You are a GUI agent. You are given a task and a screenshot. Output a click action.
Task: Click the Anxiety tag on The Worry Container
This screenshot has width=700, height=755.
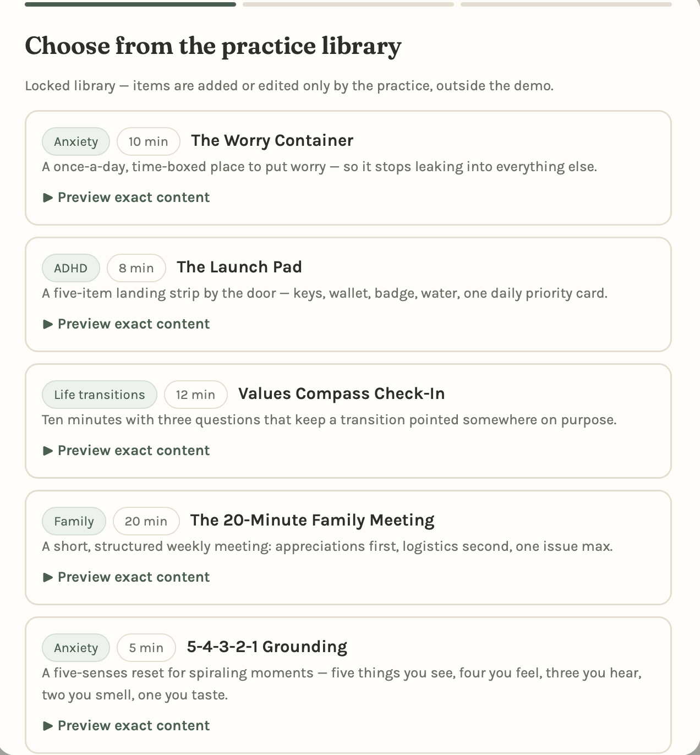point(76,141)
